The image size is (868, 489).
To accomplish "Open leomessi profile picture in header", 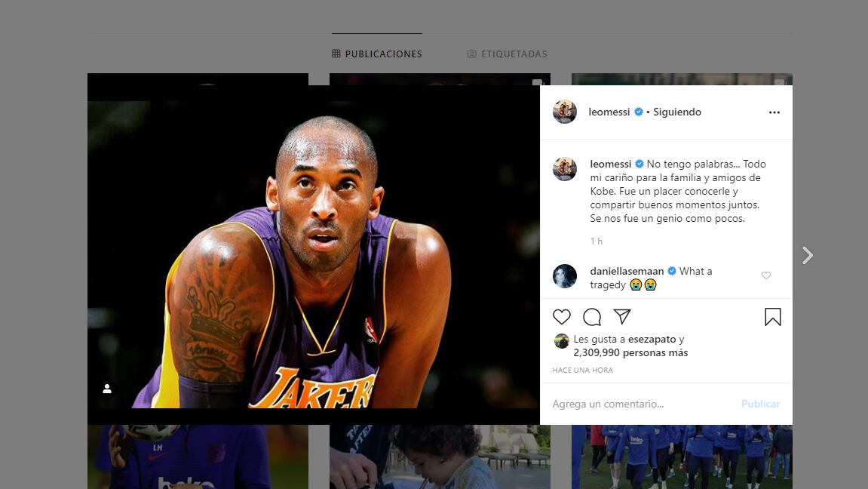I will (x=565, y=112).
